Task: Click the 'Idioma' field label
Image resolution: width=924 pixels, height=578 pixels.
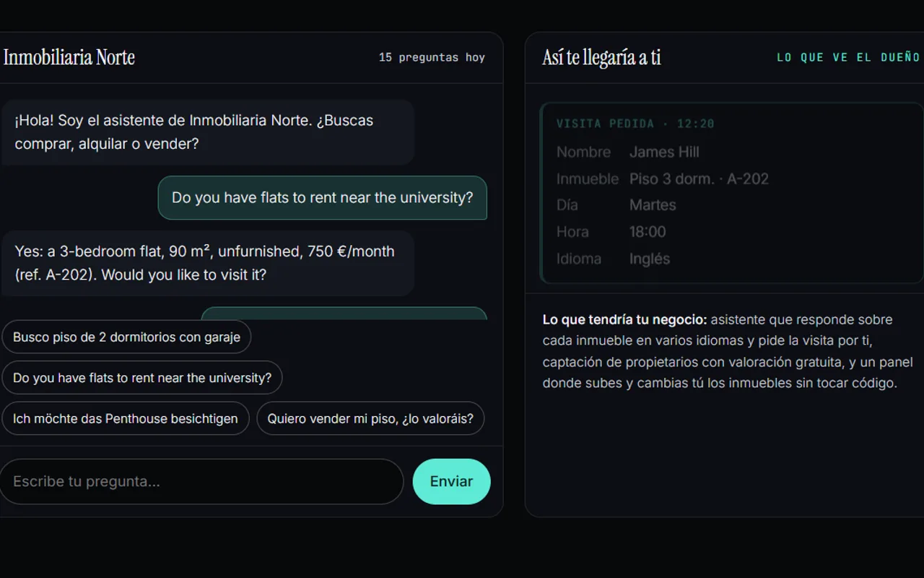Action: point(579,259)
